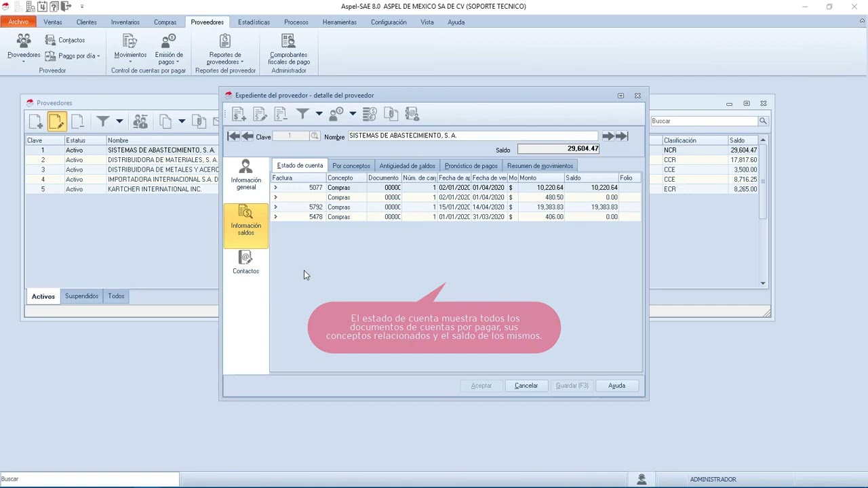The width and height of the screenshot is (868, 488).
Task: Expand the invoice 5478 row
Action: point(275,217)
